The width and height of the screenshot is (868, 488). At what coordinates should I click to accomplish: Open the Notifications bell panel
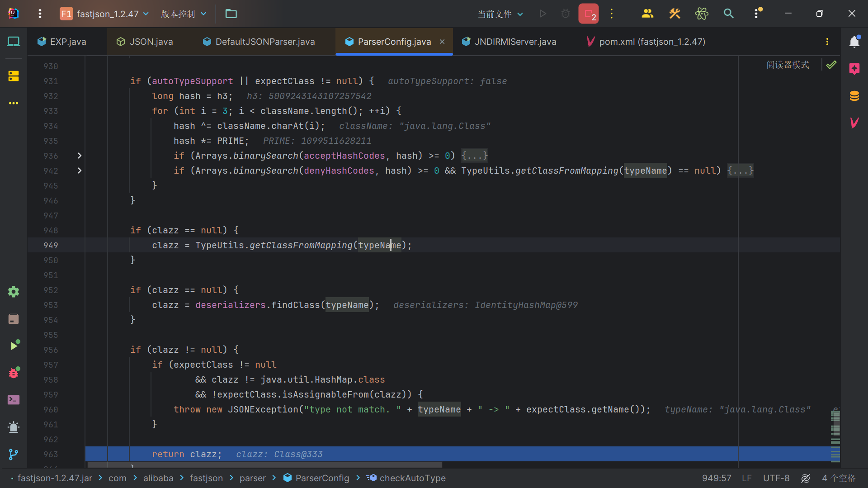point(854,42)
